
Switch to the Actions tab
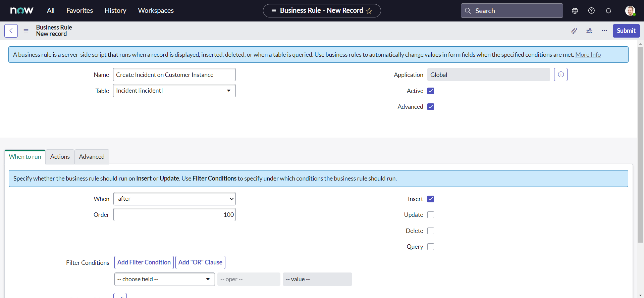[60, 157]
